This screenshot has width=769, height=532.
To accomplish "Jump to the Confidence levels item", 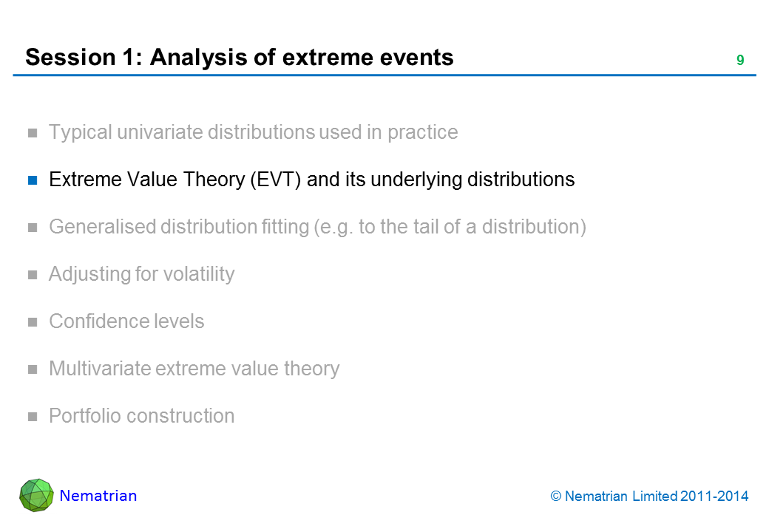I will click(x=126, y=321).
